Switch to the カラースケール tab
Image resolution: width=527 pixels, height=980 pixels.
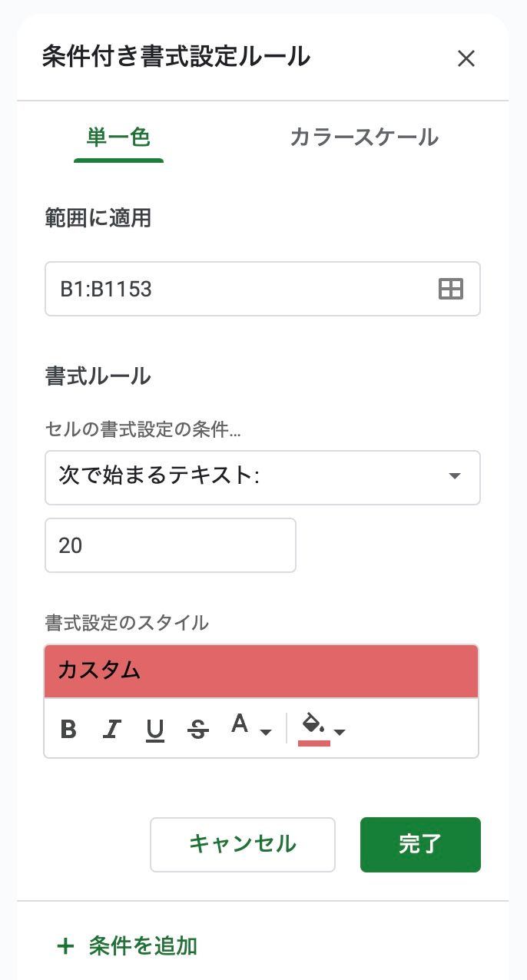pos(364,137)
